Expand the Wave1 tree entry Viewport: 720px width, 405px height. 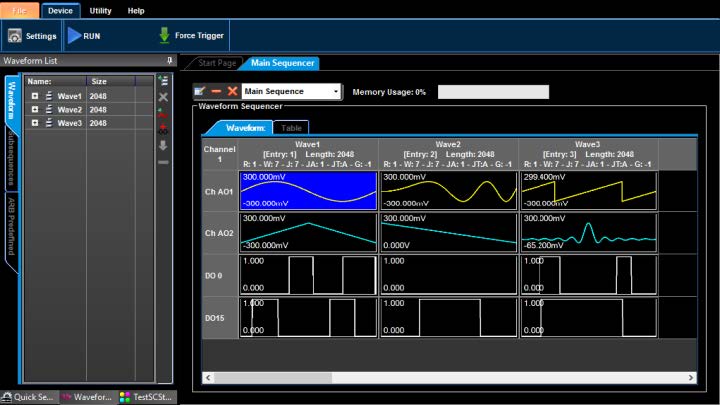click(x=35, y=96)
